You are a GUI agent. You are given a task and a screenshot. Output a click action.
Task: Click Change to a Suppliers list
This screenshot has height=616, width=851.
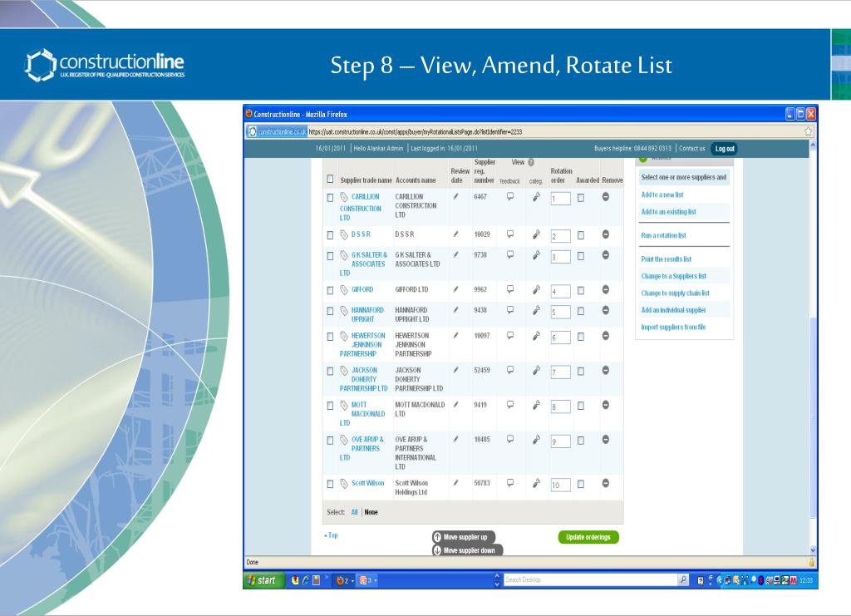(673, 276)
